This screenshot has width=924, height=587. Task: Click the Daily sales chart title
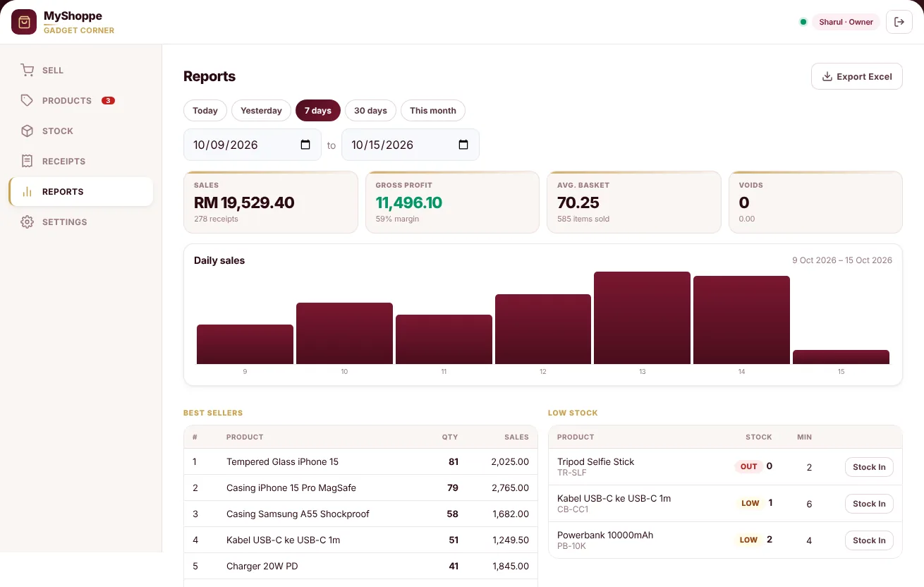(219, 260)
